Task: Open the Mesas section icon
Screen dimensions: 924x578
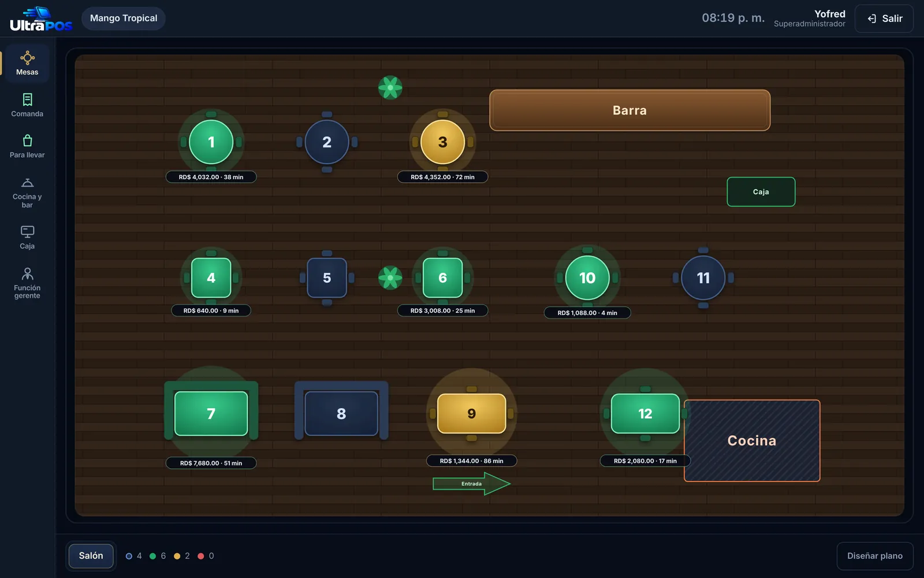Action: [27, 58]
